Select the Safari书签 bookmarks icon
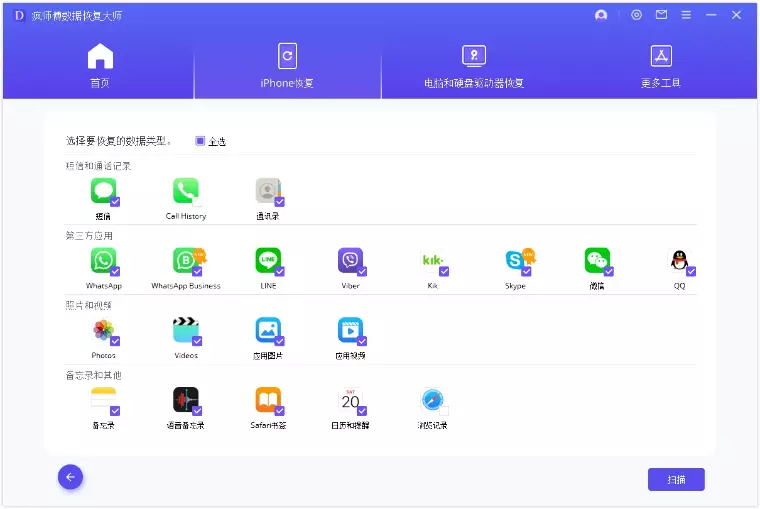760x509 pixels. pos(268,399)
